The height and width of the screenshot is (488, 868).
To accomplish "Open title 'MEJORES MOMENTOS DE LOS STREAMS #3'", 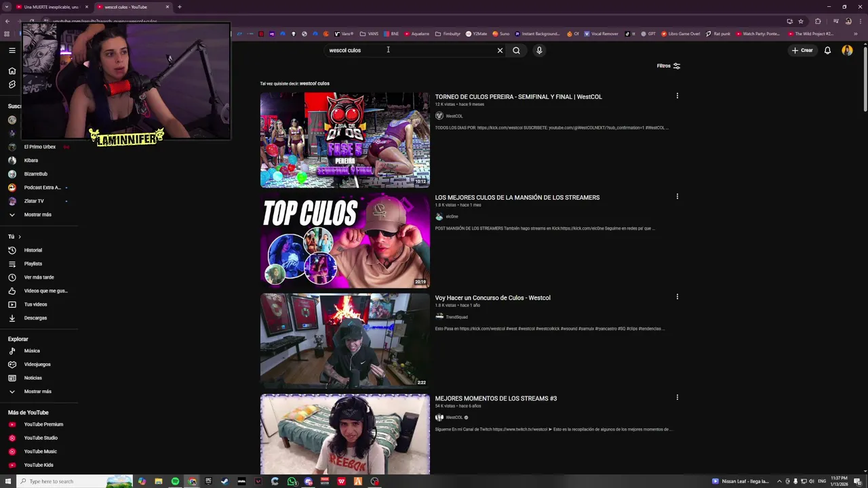I will [496, 399].
